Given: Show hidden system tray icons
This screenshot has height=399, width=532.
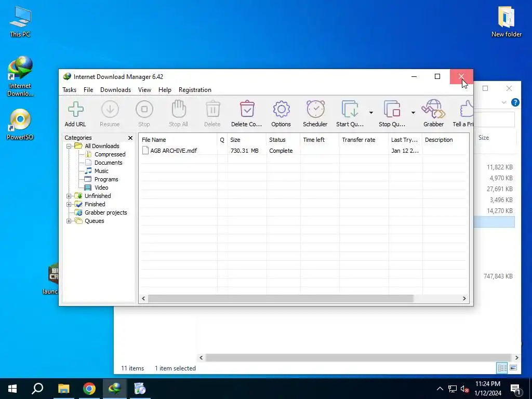Looking at the screenshot, I should 440,389.
